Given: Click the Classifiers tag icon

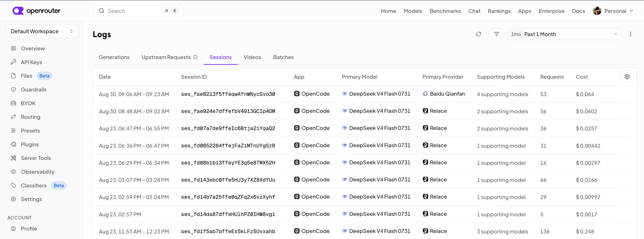Looking at the screenshot, I should click(x=13, y=185).
